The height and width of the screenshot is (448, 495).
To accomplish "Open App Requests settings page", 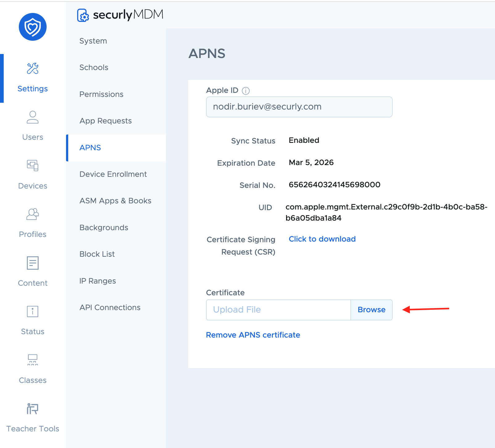I will click(106, 121).
